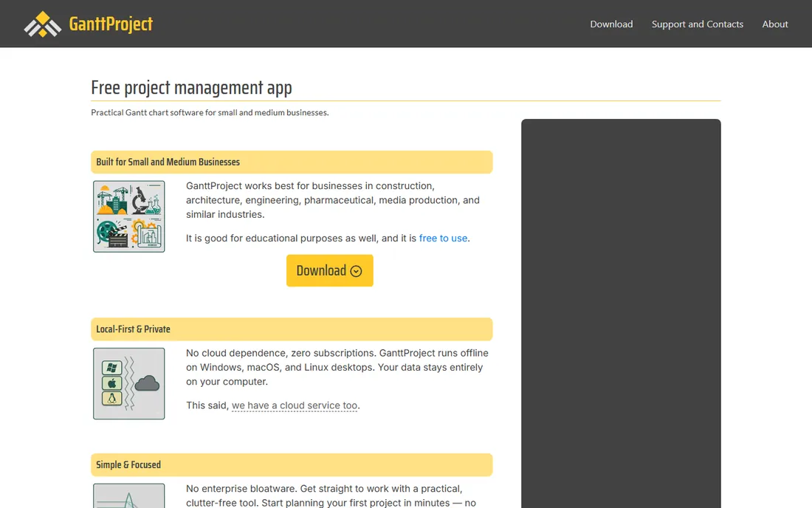The width and height of the screenshot is (812, 508).
Task: Click the 'Local-First & Private' section heading
Action: click(133, 329)
